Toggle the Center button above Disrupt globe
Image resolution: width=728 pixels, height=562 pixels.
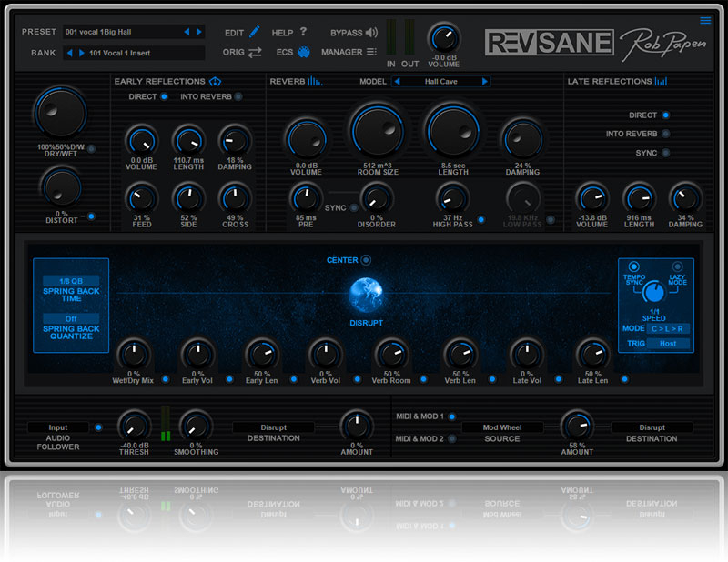[366, 260]
